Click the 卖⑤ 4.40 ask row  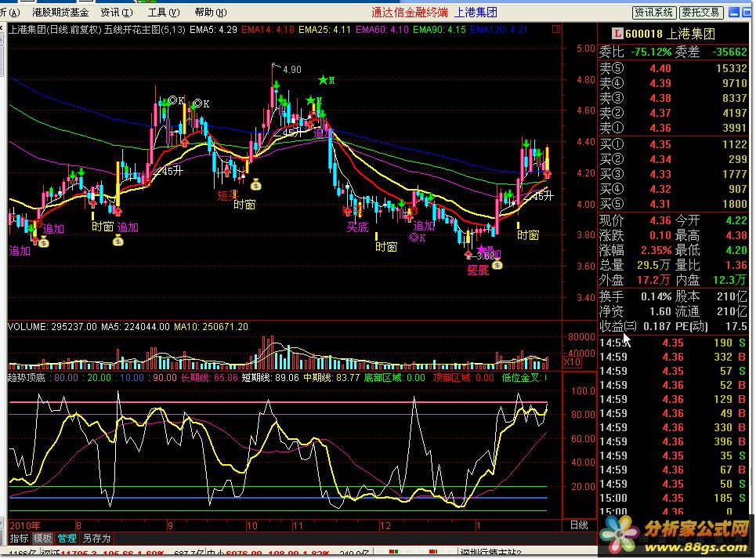coord(673,68)
